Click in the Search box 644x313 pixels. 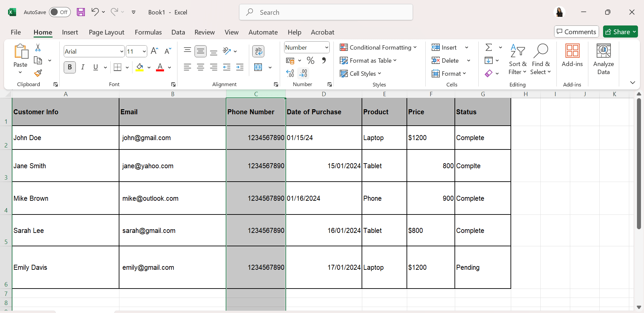click(326, 12)
